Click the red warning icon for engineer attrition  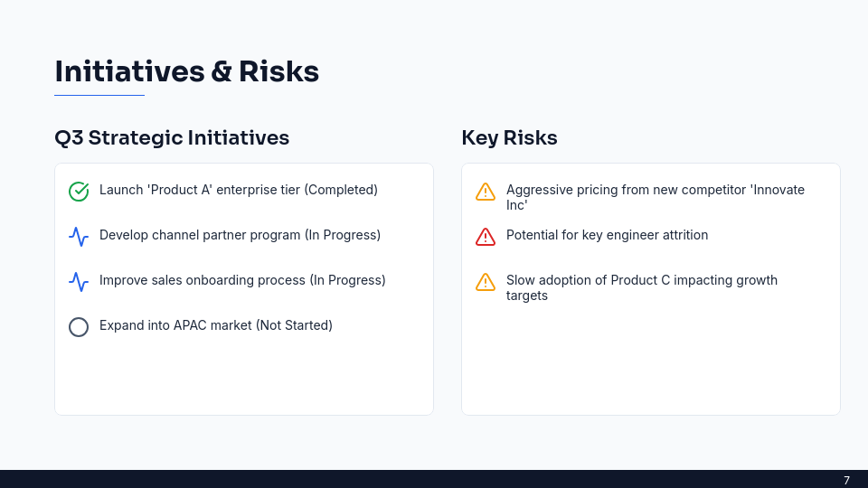(486, 237)
